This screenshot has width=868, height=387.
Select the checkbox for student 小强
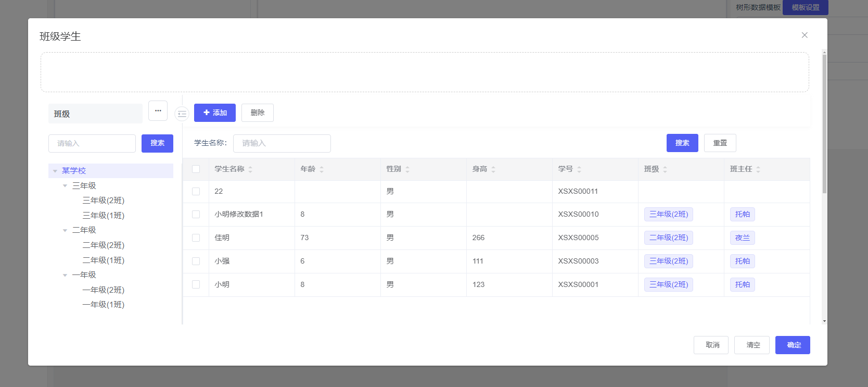pos(196,261)
